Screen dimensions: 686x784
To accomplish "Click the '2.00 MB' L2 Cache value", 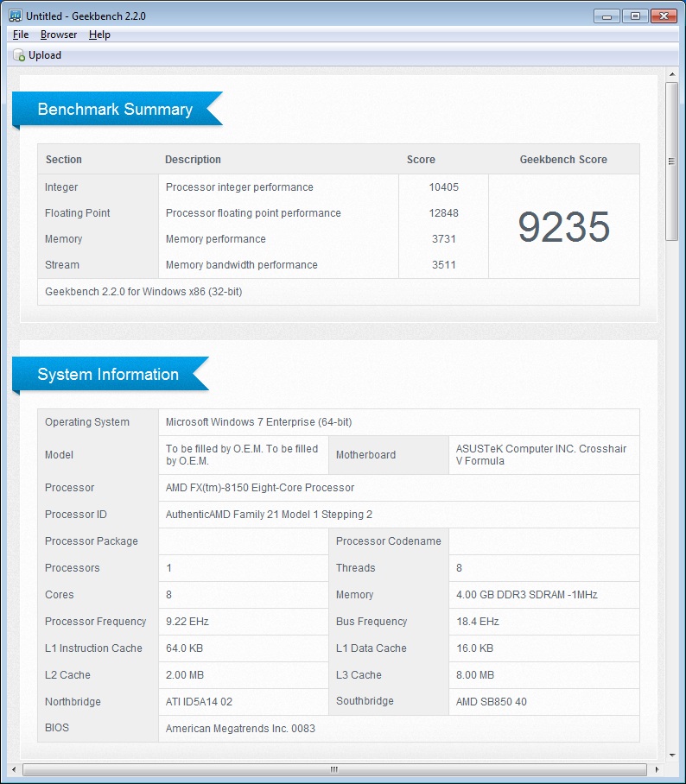I will [x=185, y=675].
